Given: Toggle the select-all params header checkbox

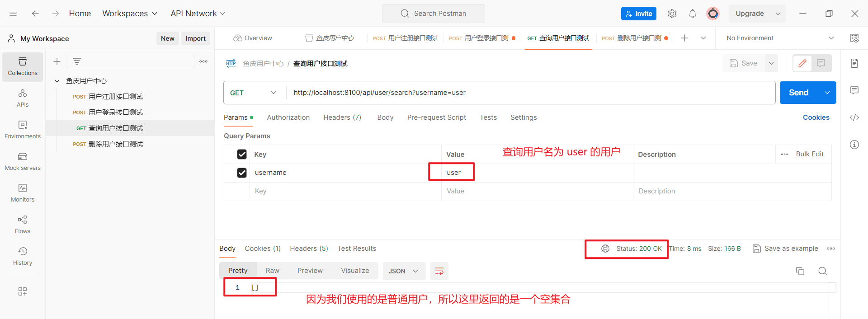Looking at the screenshot, I should (242, 155).
